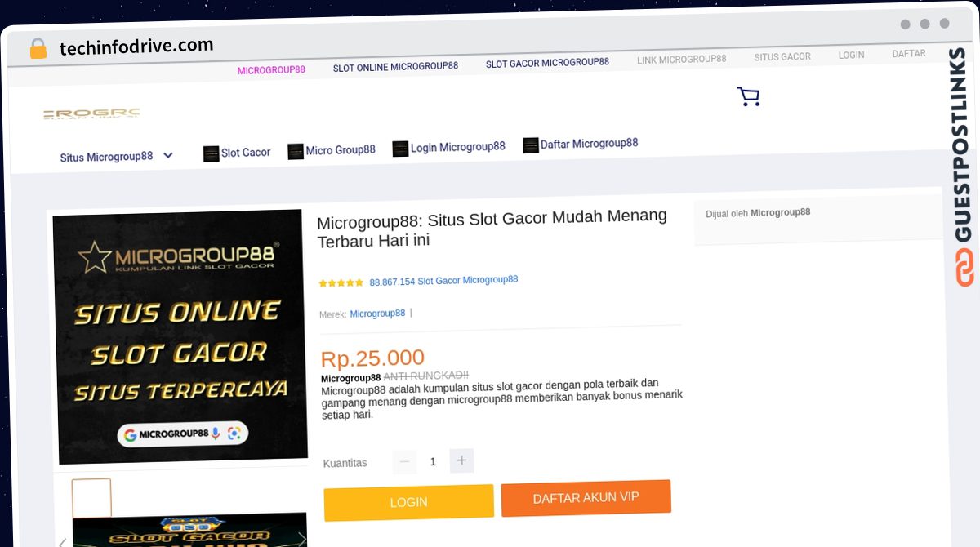
Task: Click the five-star rating icons
Action: [x=341, y=283]
